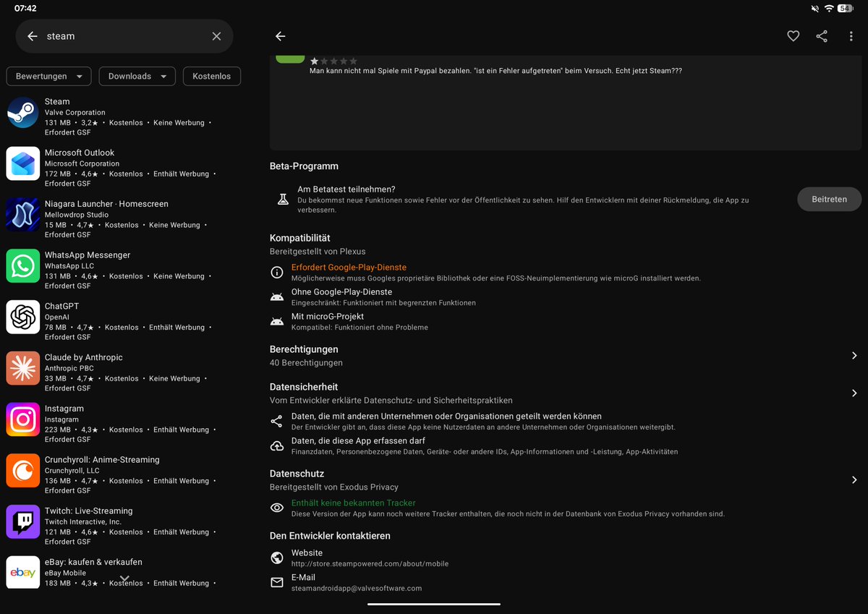This screenshot has width=868, height=614.
Task: Click Android icon beside Ohne Google-Play-Dienste
Action: tap(276, 297)
